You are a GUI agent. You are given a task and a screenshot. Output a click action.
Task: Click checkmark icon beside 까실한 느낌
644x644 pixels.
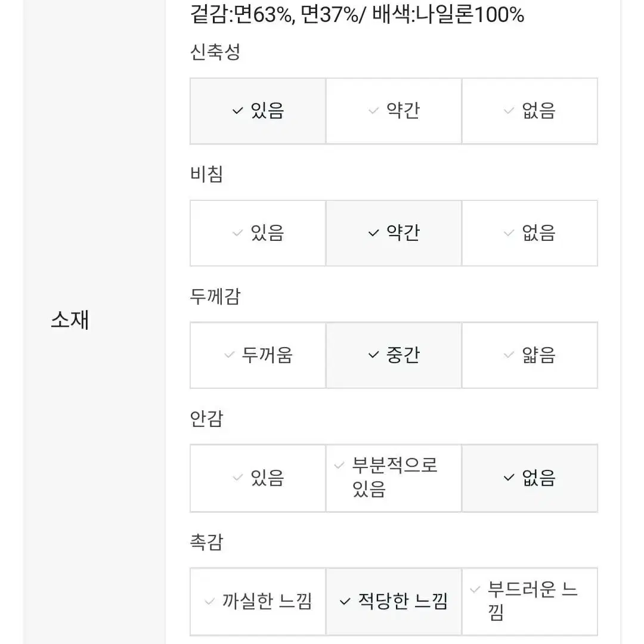(209, 602)
